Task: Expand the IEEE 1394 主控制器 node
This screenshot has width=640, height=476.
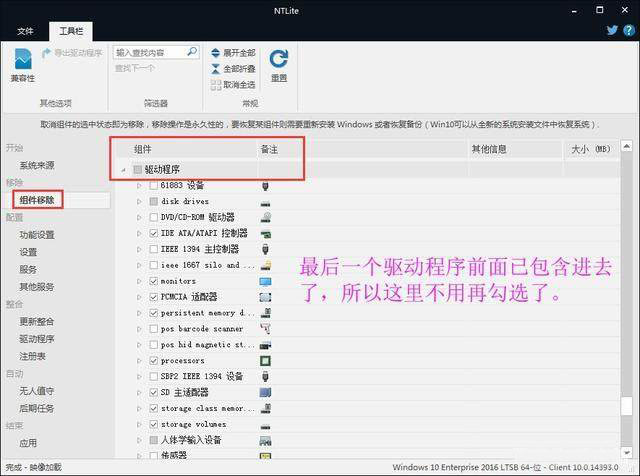Action: [139, 249]
